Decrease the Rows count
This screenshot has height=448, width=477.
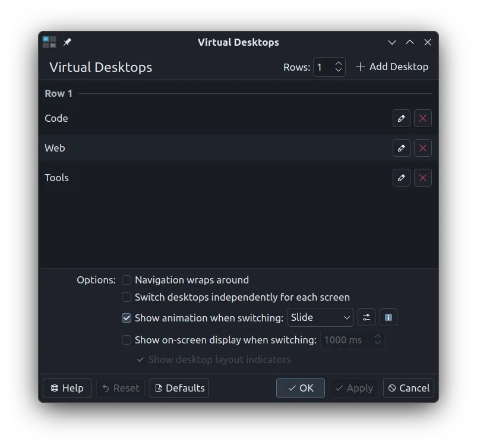pyautogui.click(x=338, y=70)
